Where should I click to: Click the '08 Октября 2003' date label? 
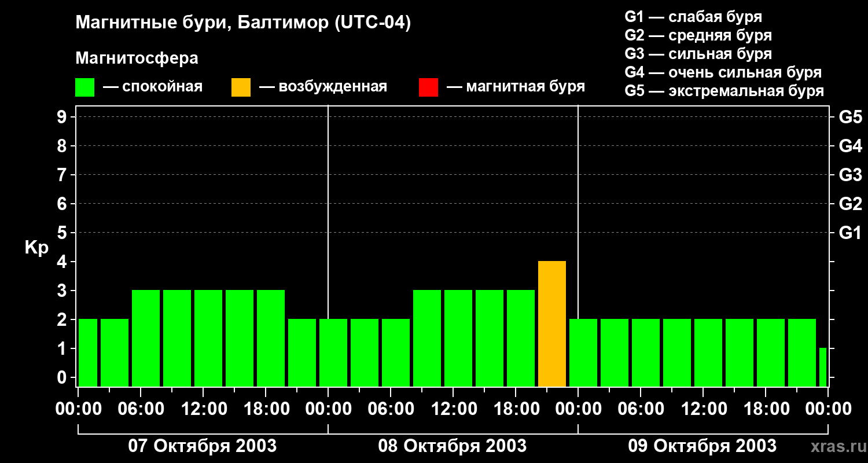point(453,446)
